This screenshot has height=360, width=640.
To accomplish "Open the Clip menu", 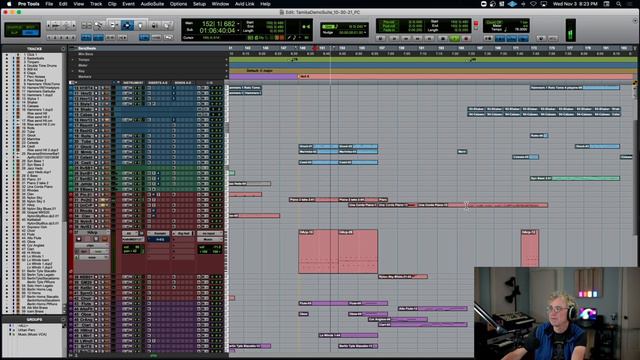I will point(112,4).
